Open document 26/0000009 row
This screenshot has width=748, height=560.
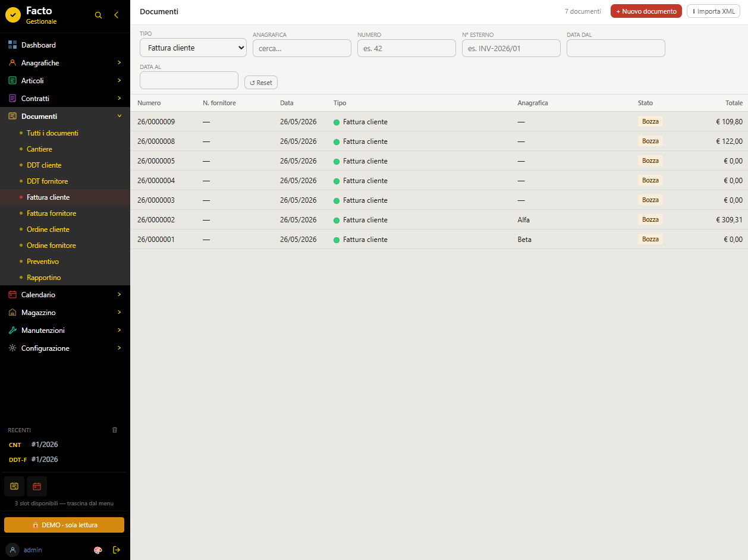point(439,122)
